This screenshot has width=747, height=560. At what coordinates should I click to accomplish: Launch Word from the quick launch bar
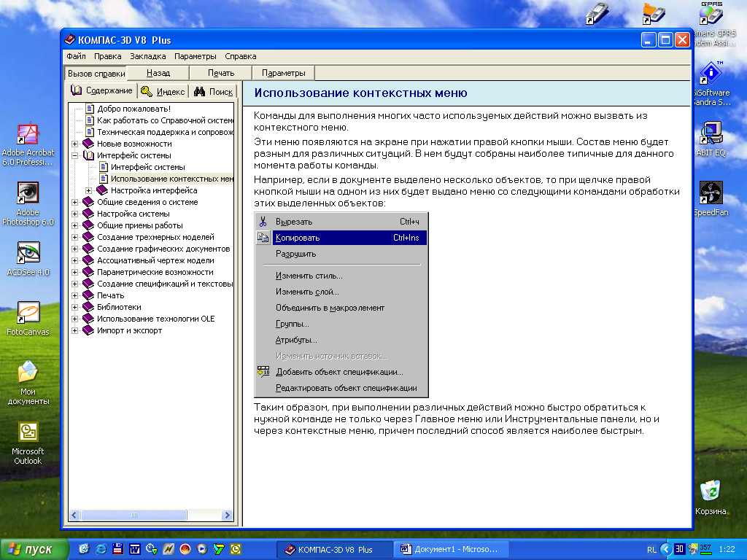135,549
